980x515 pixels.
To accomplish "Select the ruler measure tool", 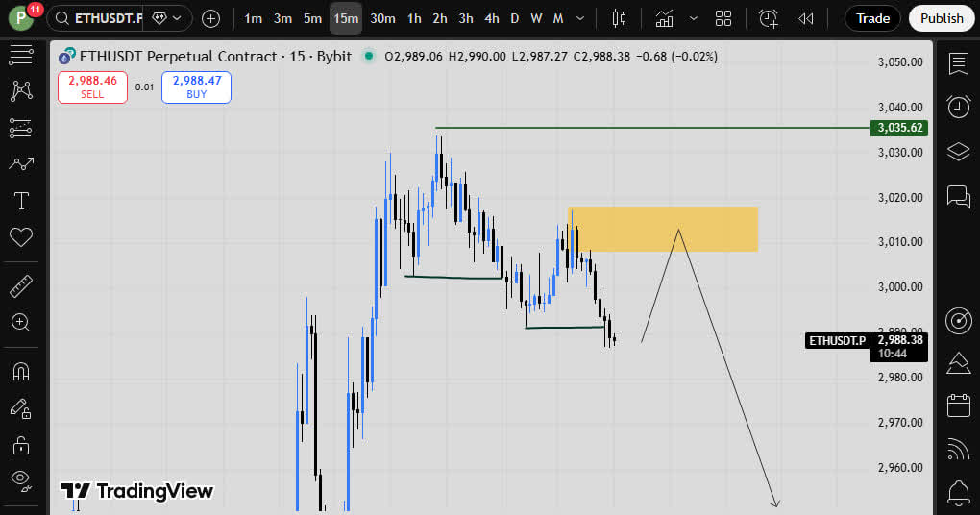I will coord(20,285).
